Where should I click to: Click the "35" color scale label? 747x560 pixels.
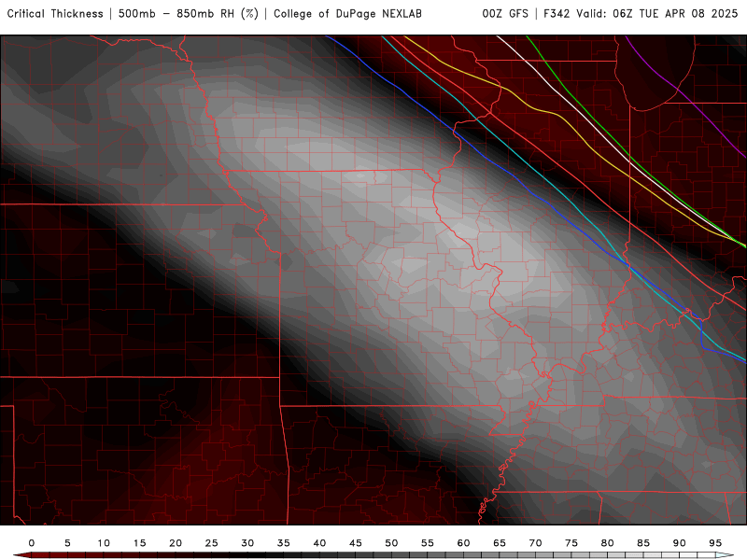[284, 543]
